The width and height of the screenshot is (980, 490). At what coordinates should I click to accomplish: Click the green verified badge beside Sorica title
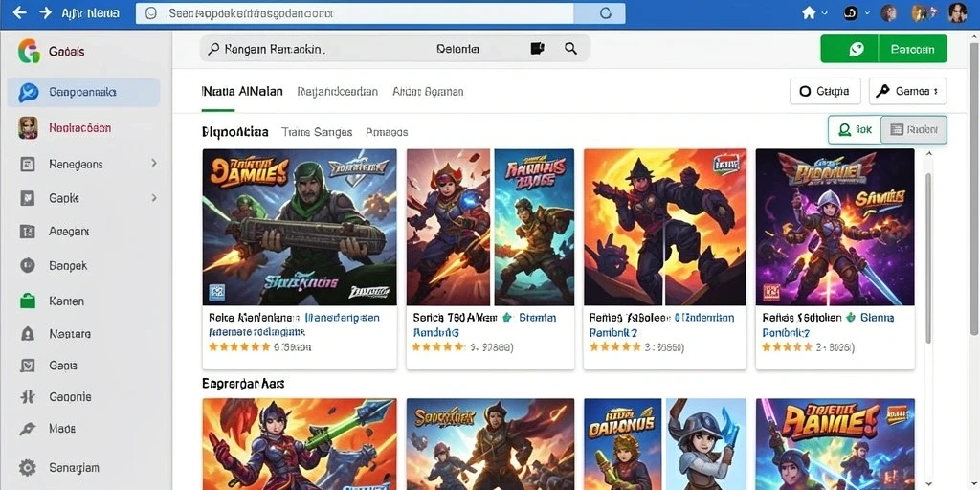click(507, 318)
